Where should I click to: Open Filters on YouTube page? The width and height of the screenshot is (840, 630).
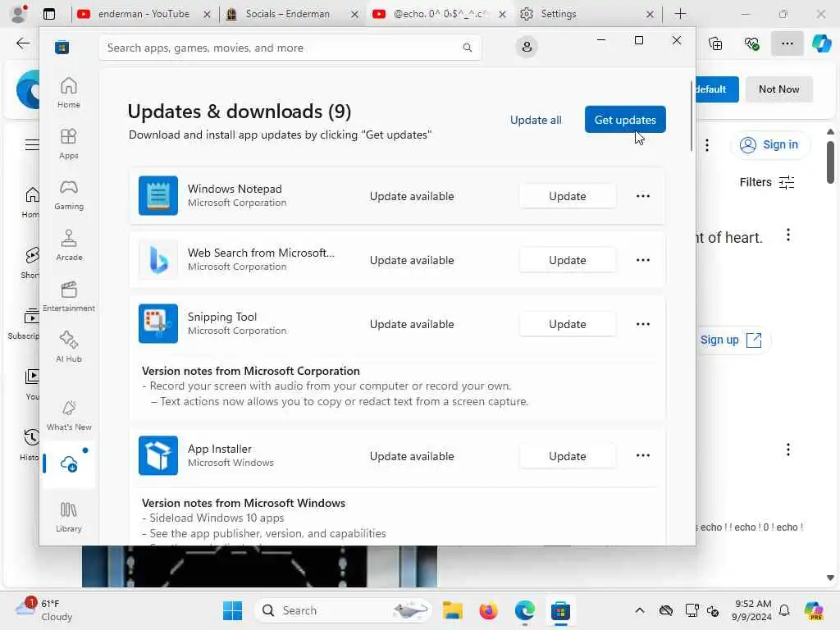click(x=767, y=182)
